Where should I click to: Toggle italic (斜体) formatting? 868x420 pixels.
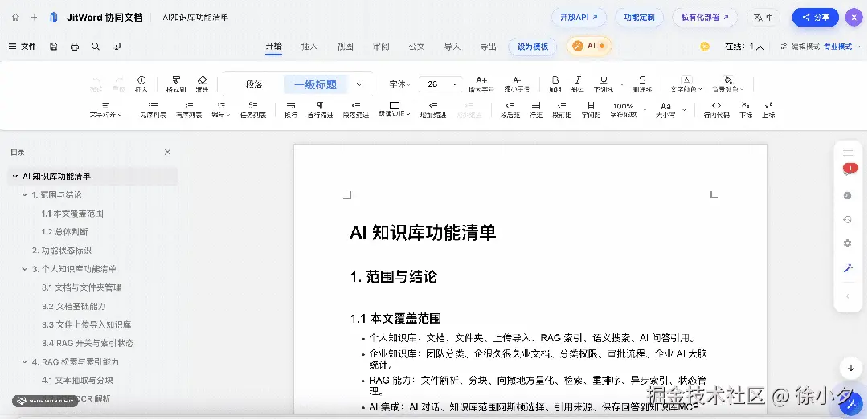coord(577,84)
